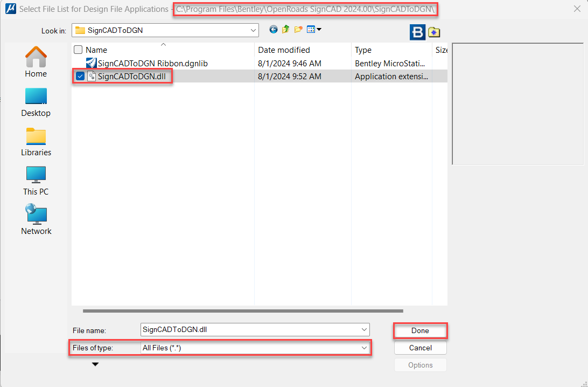Create a new folder icon

(x=298, y=29)
